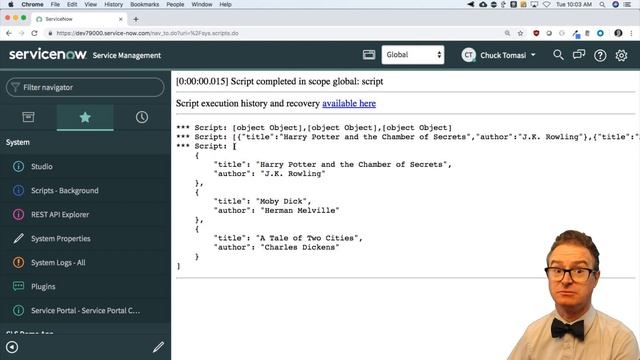
Task: Click the Service Portal icon
Action: [18, 311]
